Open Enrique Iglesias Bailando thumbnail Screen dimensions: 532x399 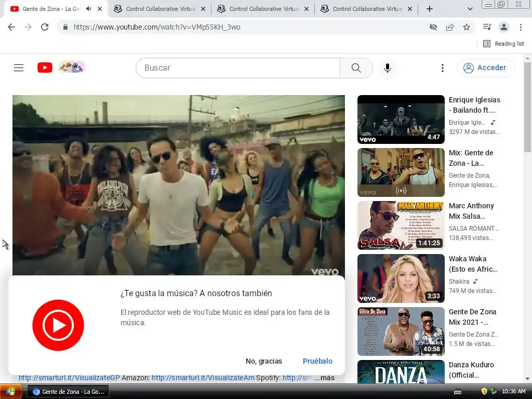click(x=401, y=119)
